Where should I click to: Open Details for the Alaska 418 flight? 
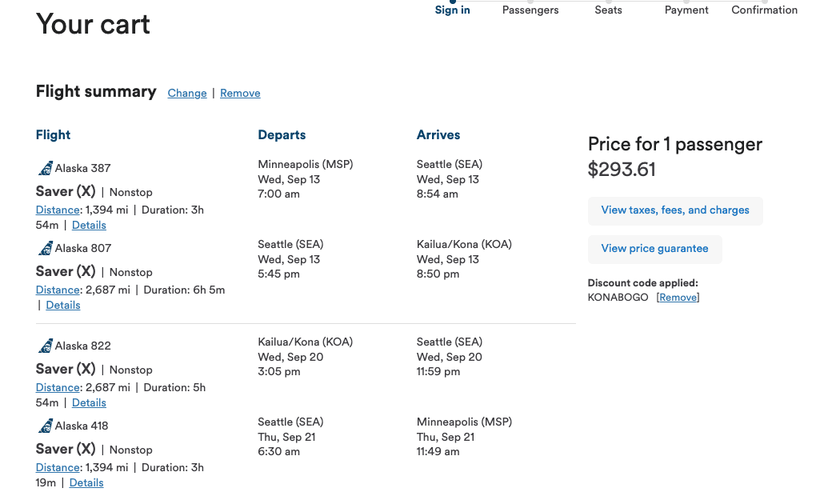click(86, 482)
